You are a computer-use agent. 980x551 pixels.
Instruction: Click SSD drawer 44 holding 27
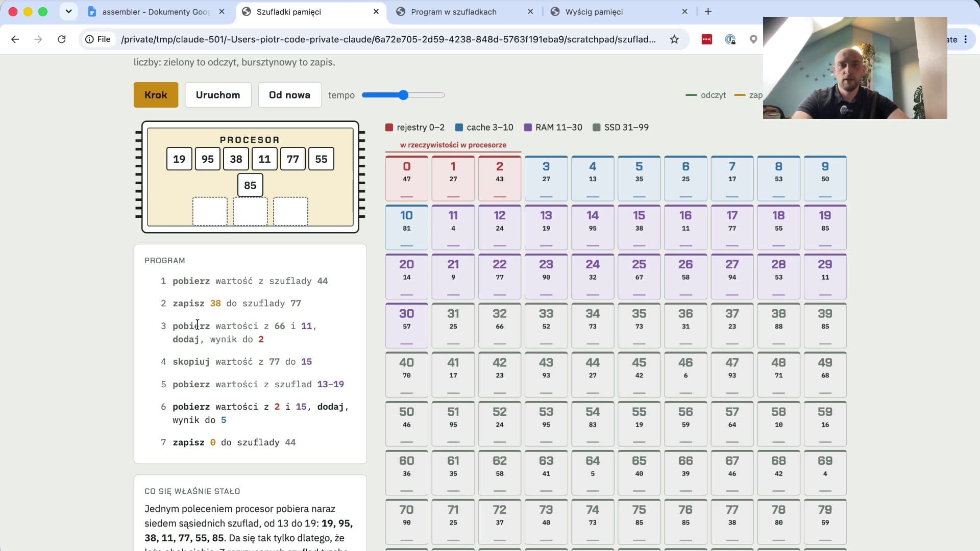593,374
